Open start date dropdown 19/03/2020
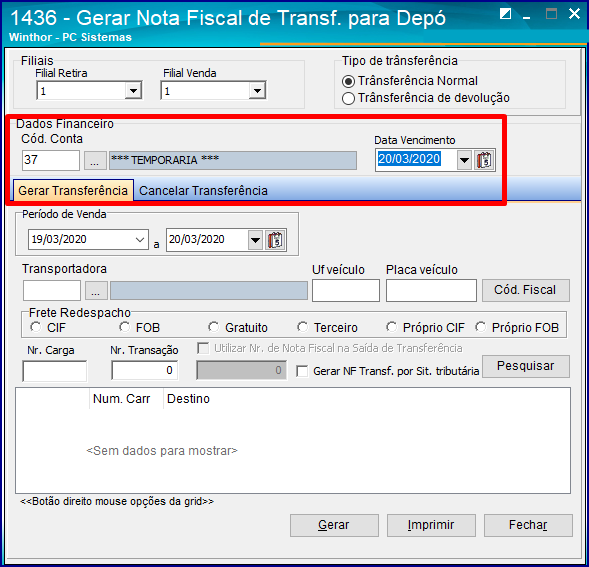Screen dimensions: 589x567 click(x=140, y=240)
